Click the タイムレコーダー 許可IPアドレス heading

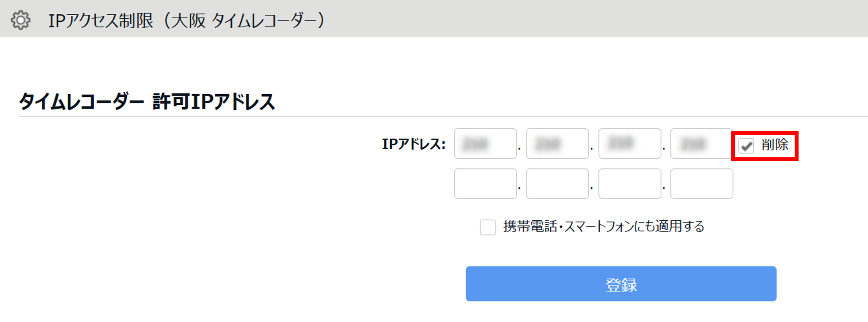click(x=147, y=102)
